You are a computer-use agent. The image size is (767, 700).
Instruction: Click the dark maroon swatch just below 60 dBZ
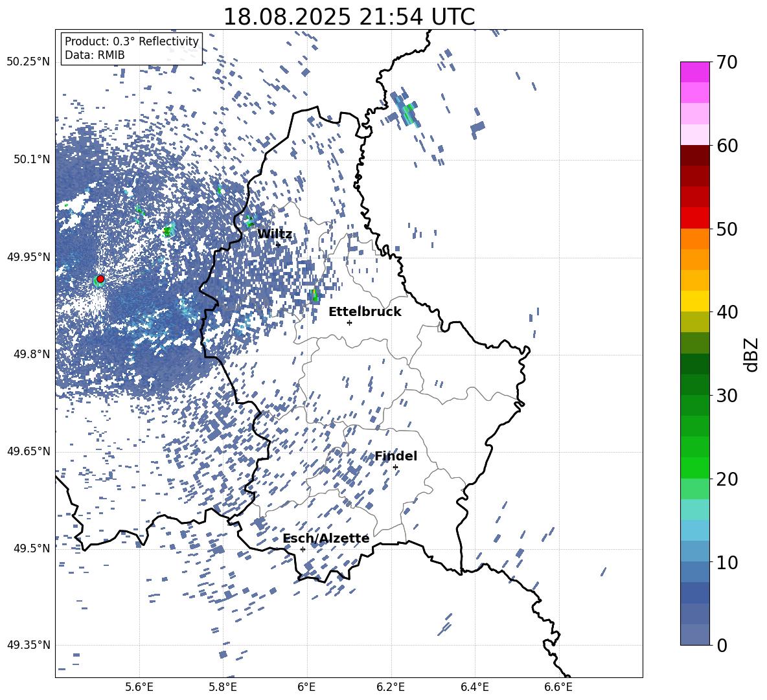point(694,155)
